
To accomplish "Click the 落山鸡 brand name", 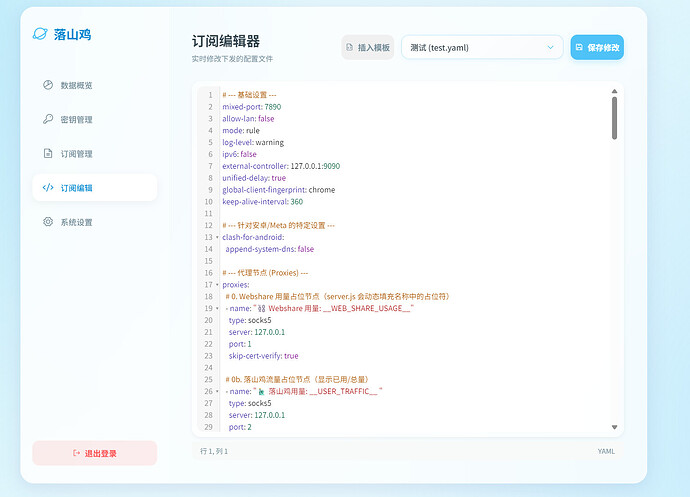I will [x=72, y=34].
